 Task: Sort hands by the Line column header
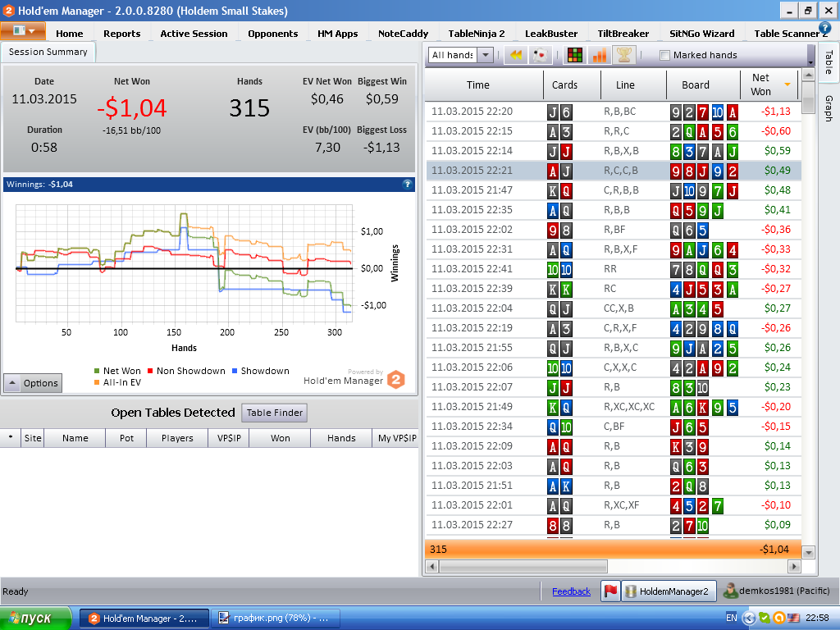[633, 84]
